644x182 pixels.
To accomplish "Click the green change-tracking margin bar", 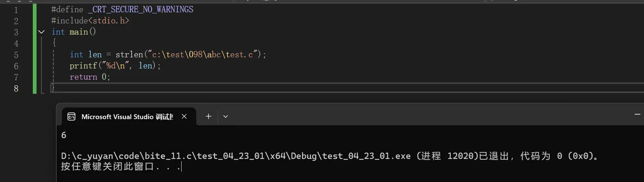I will click(x=34, y=49).
